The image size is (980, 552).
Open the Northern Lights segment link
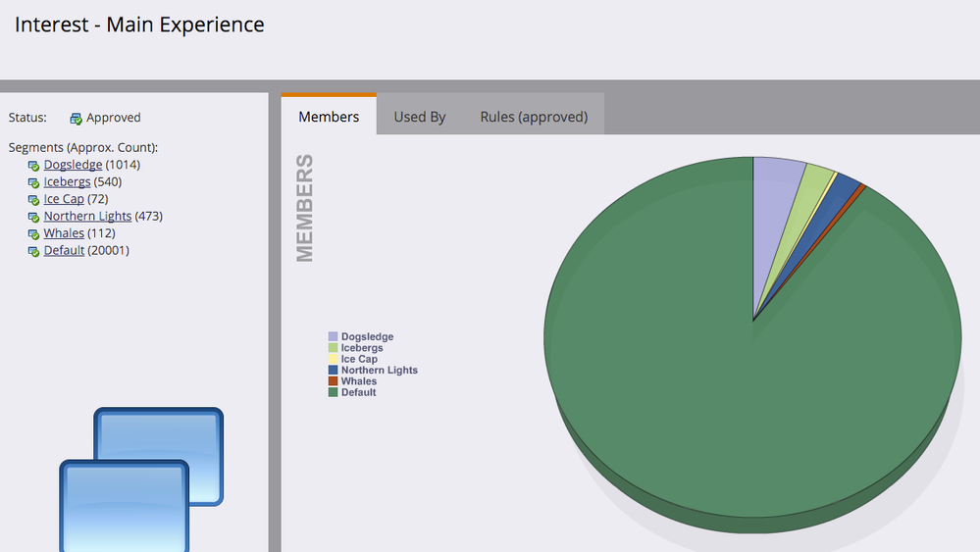point(87,216)
